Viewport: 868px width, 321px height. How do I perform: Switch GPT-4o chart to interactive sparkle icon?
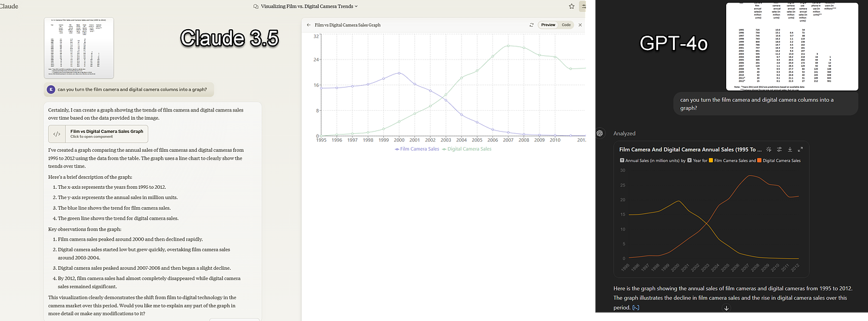pyautogui.click(x=769, y=149)
